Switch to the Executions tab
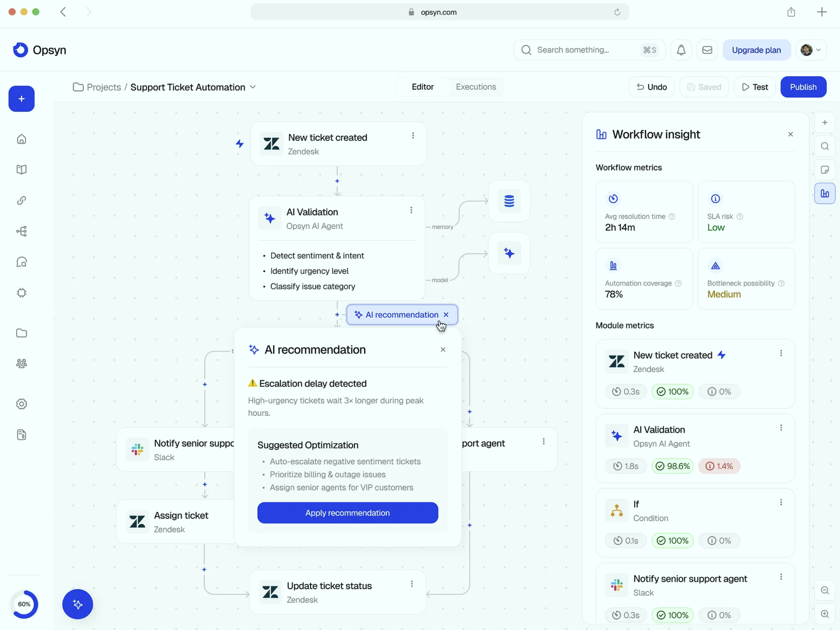The width and height of the screenshot is (840, 630). (476, 87)
